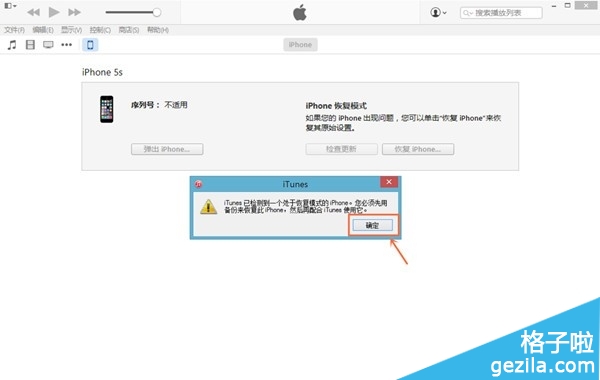Confirm the iTunes dialog with 确定
600x380 pixels.
pyautogui.click(x=373, y=225)
